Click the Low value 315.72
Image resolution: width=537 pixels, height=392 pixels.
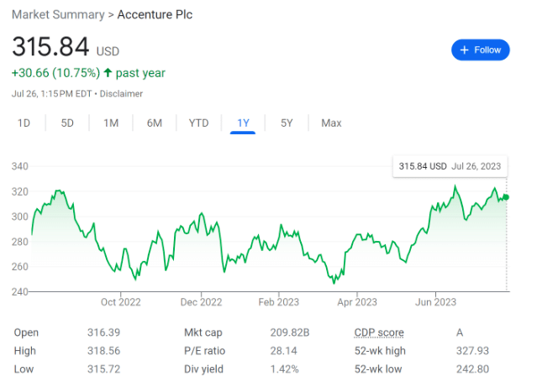point(103,369)
